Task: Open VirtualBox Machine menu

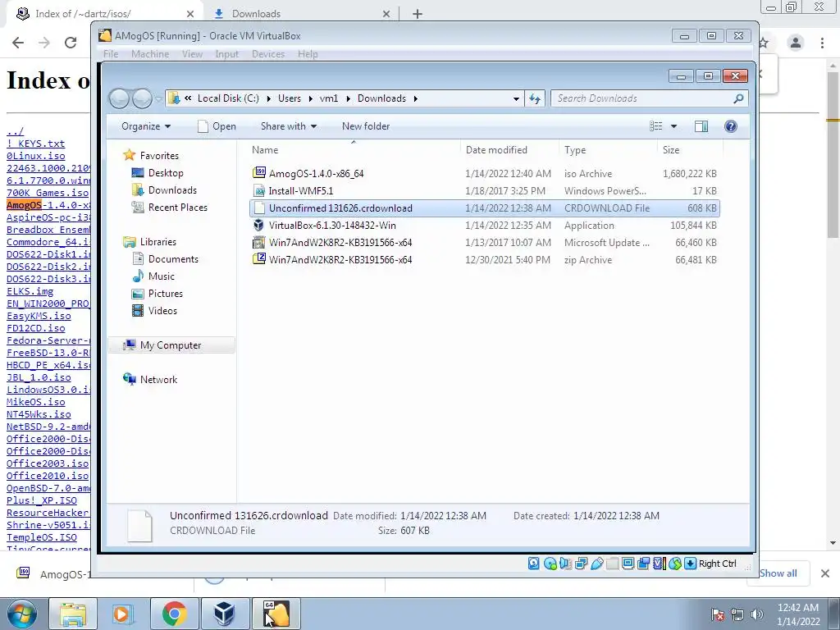Action: point(150,54)
